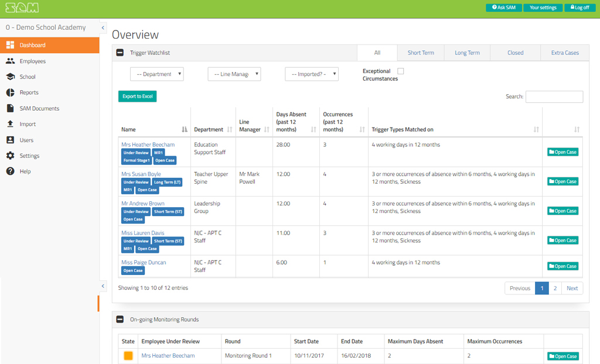The height and width of the screenshot is (364, 600).
Task: Switch to the Short Term tab
Action: click(x=421, y=53)
